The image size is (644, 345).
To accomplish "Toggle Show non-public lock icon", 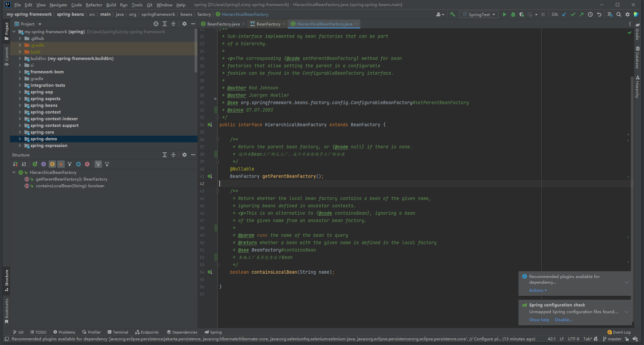I will click(x=61, y=164).
